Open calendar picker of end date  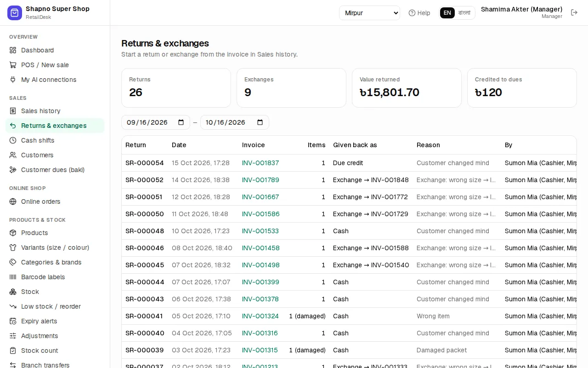pos(260,122)
